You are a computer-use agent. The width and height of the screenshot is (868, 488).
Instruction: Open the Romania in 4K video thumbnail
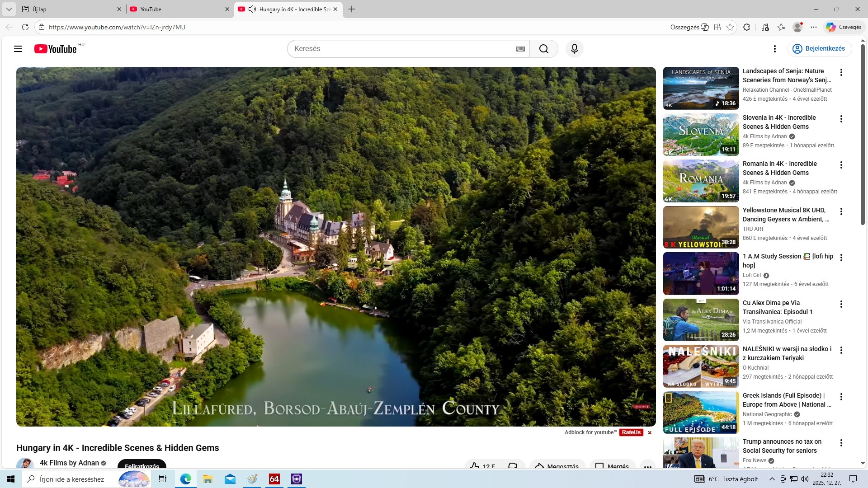pyautogui.click(x=701, y=181)
